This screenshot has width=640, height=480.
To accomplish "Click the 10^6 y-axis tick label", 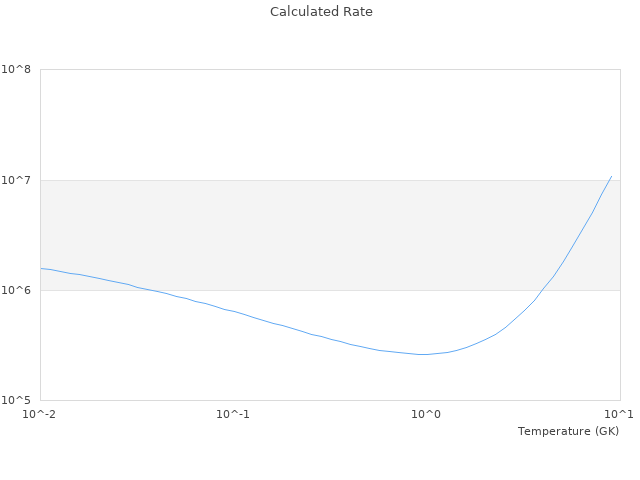I will (x=16, y=290).
